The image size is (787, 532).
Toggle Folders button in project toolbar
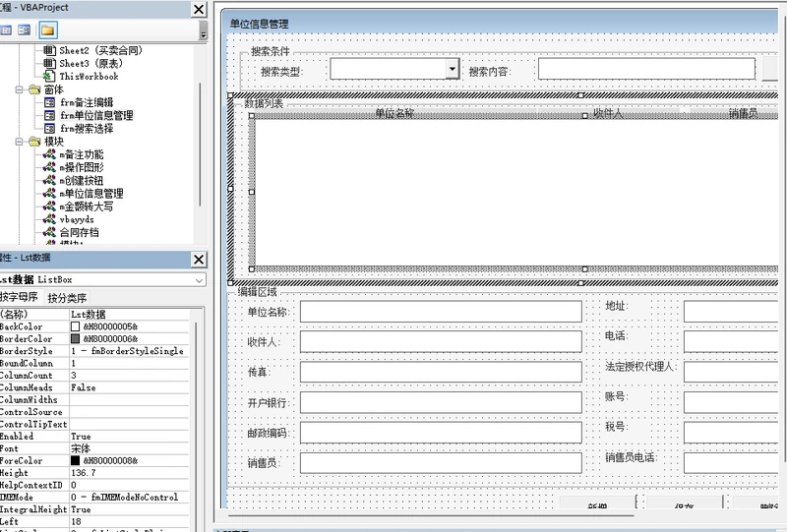coord(48,30)
